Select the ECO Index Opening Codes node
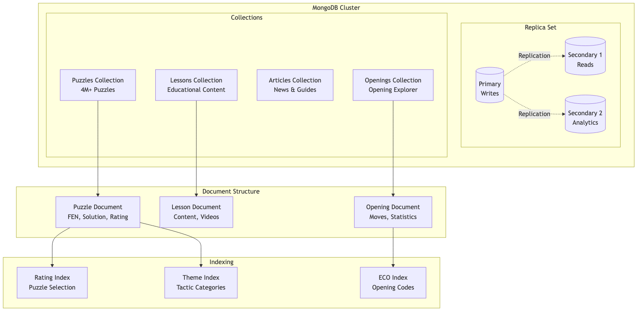644x315 pixels. 393,283
